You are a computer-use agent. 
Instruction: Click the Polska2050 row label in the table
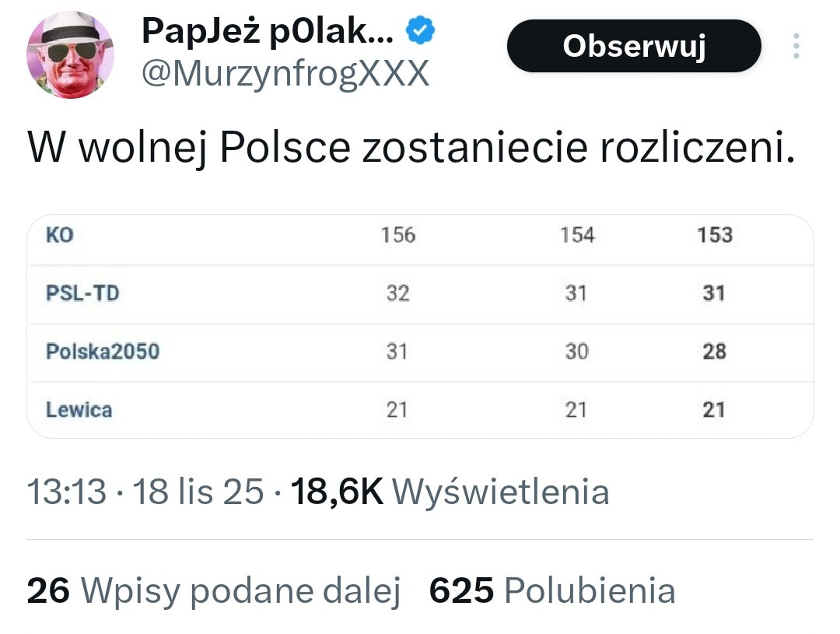102,352
